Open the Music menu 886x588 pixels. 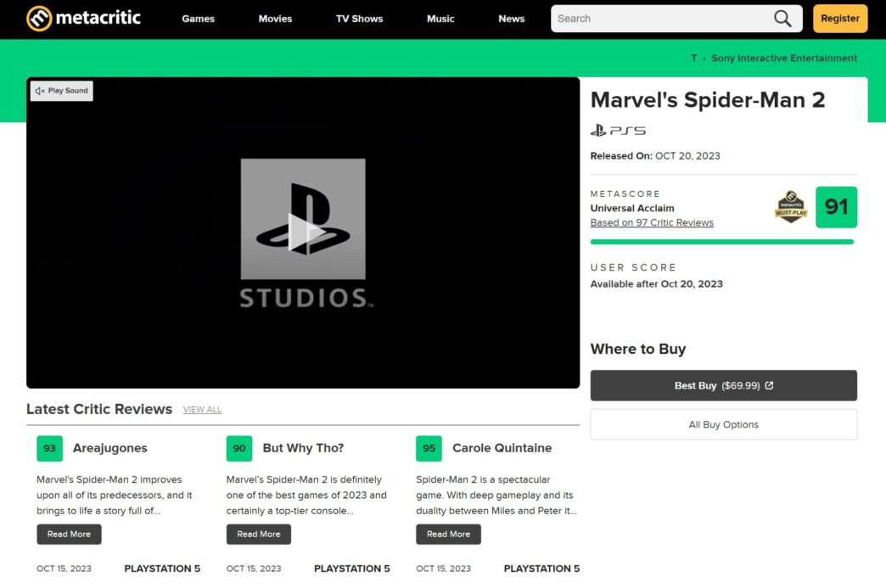pyautogui.click(x=440, y=19)
